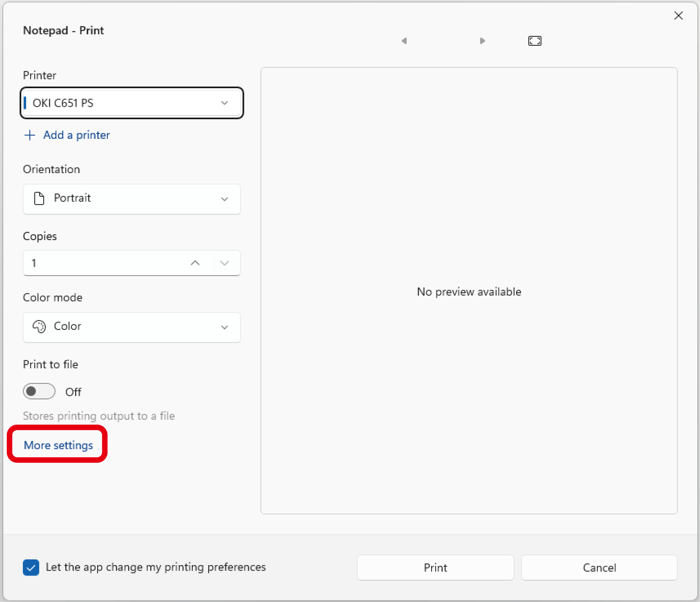Image resolution: width=700 pixels, height=602 pixels.
Task: Click the fit-to-page preview icon
Action: pyautogui.click(x=534, y=41)
